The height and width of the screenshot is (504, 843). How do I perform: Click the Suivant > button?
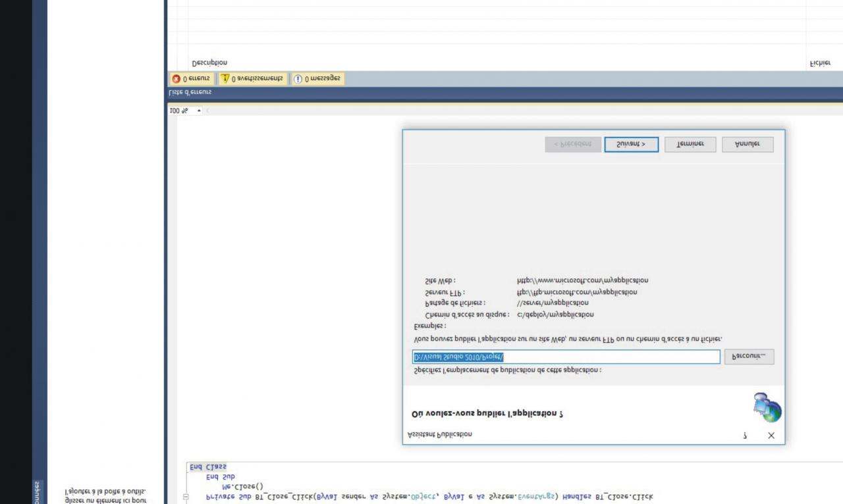point(631,145)
